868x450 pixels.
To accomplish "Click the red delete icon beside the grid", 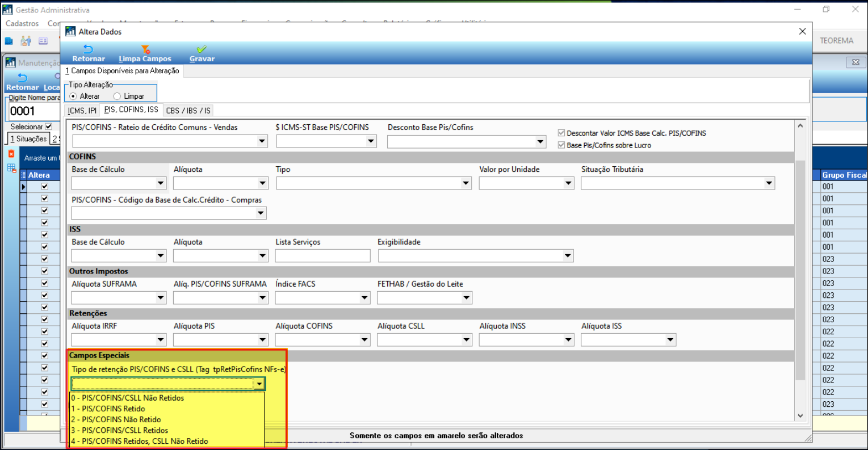I will [x=11, y=154].
